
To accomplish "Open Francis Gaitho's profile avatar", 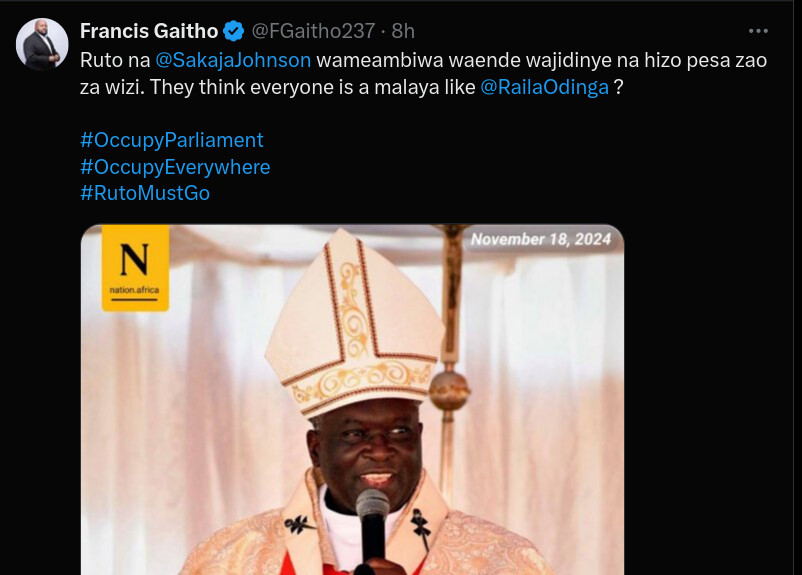I will coord(44,45).
